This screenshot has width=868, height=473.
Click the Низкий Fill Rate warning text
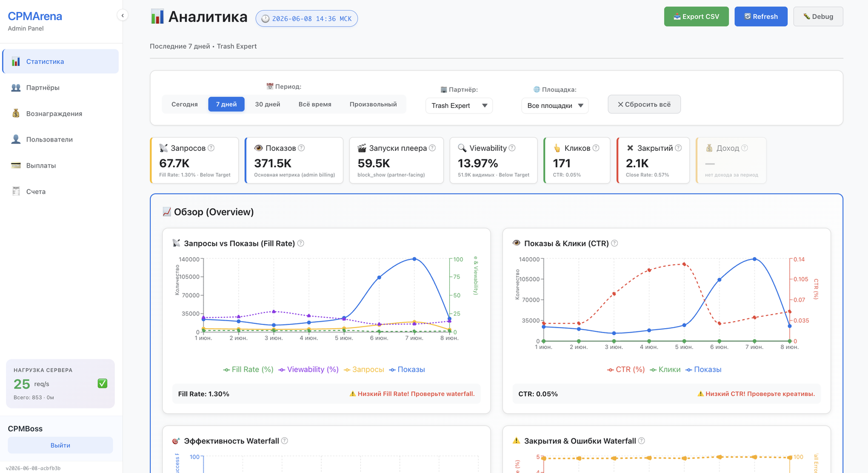pyautogui.click(x=412, y=394)
